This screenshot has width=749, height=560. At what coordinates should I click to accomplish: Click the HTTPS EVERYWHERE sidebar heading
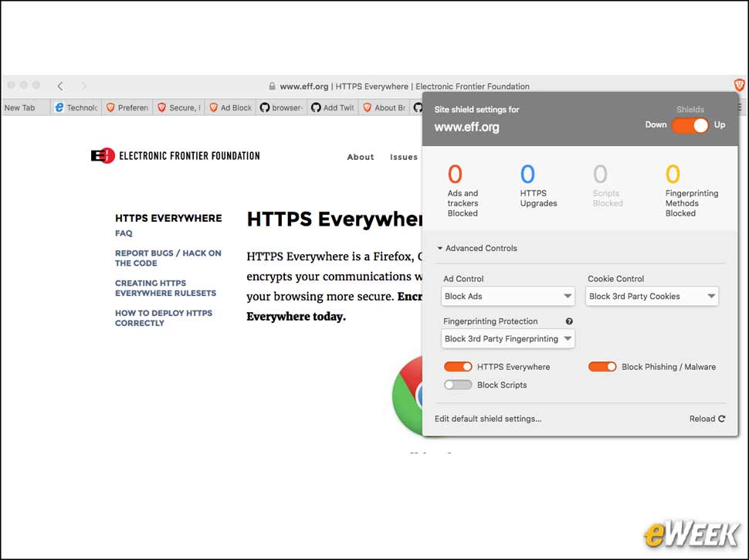(168, 218)
